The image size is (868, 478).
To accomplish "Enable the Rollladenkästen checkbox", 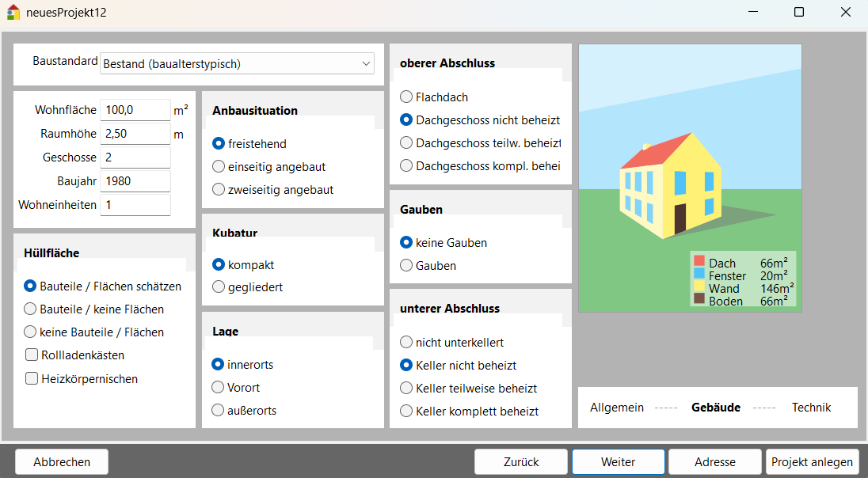I will 32,355.
